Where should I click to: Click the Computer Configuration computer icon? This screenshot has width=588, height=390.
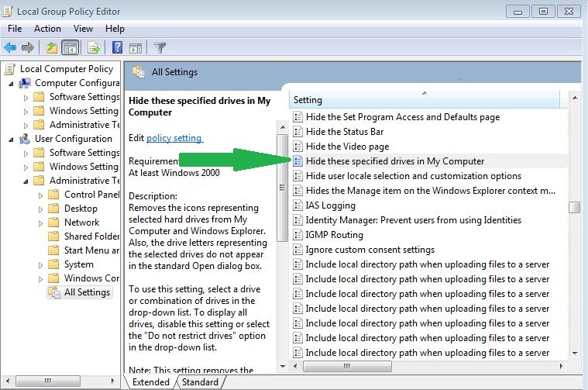tap(25, 83)
